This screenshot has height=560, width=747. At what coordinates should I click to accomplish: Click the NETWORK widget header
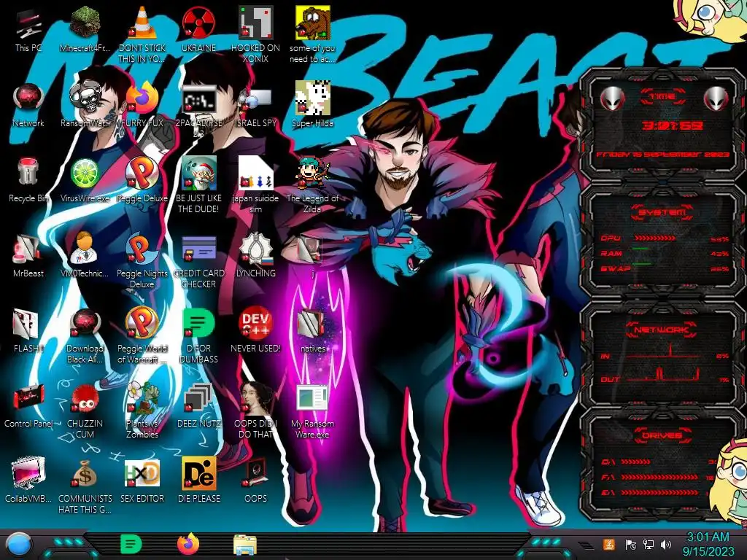[662, 329]
